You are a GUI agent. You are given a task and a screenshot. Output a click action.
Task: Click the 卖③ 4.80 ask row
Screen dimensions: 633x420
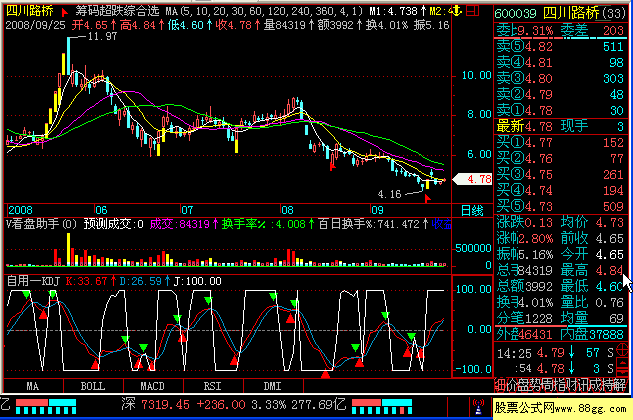tap(560, 78)
